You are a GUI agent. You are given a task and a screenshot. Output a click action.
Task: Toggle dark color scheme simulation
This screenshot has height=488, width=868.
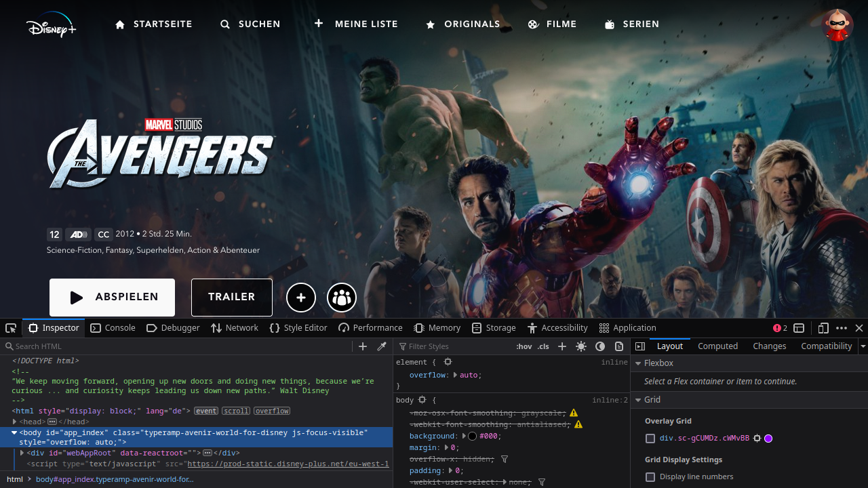(x=600, y=346)
